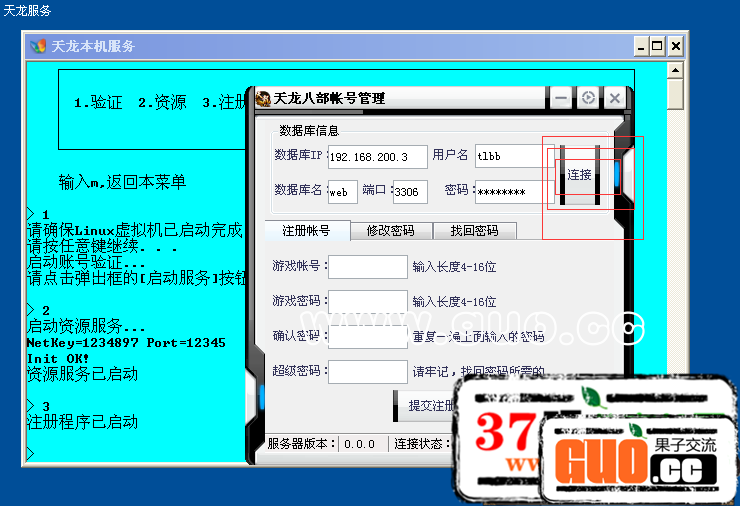Click 输入m,返回本菜单 console line

122,182
